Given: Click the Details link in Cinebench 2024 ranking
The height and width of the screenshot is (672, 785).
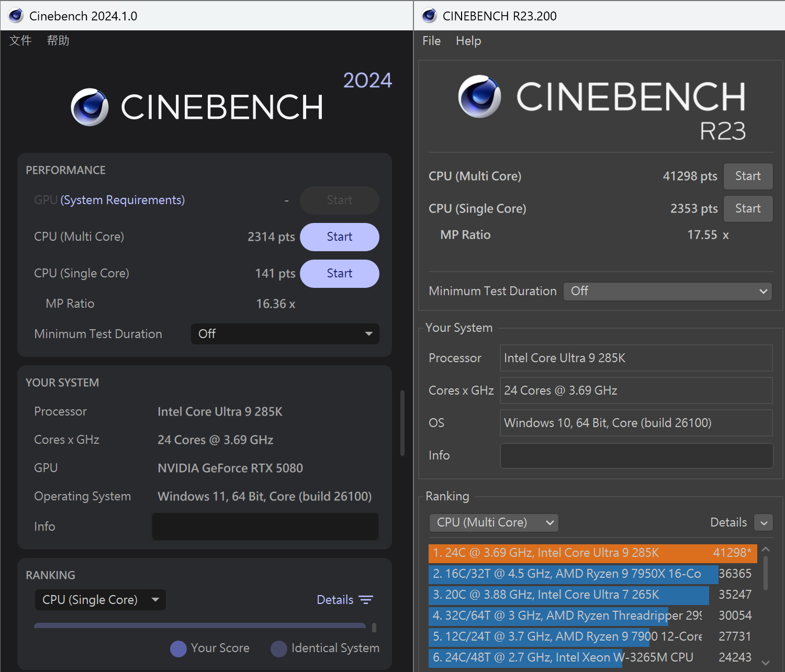Looking at the screenshot, I should tap(335, 600).
